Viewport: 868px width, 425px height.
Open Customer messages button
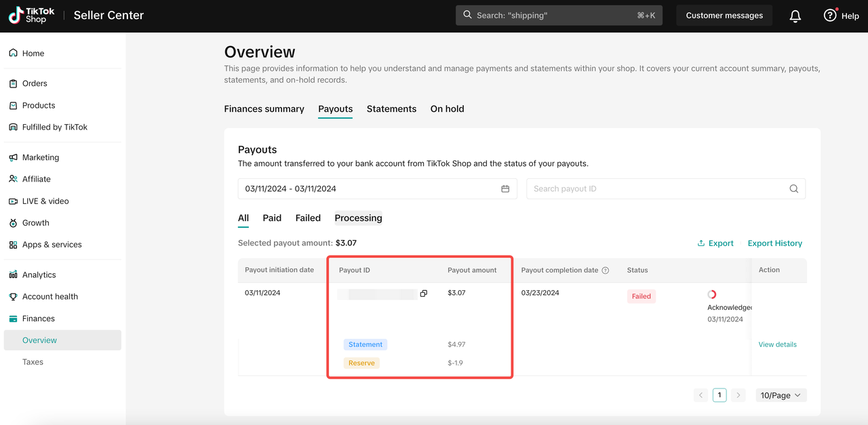coord(724,16)
